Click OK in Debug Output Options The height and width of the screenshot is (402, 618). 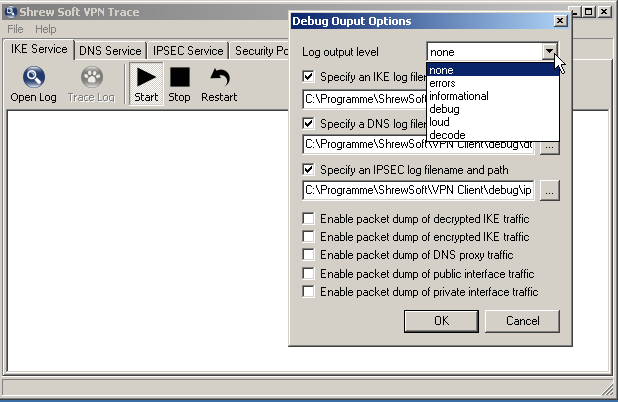click(441, 321)
